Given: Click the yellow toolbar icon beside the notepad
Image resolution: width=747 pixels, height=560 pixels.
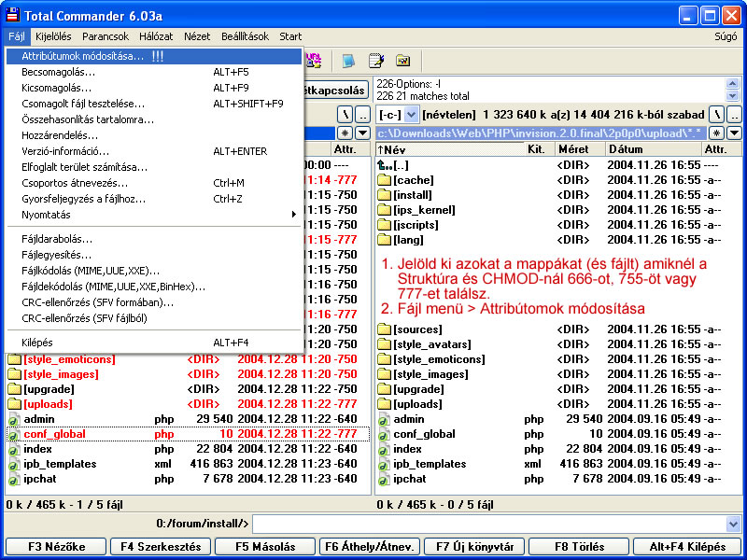Looking at the screenshot, I should tap(403, 61).
